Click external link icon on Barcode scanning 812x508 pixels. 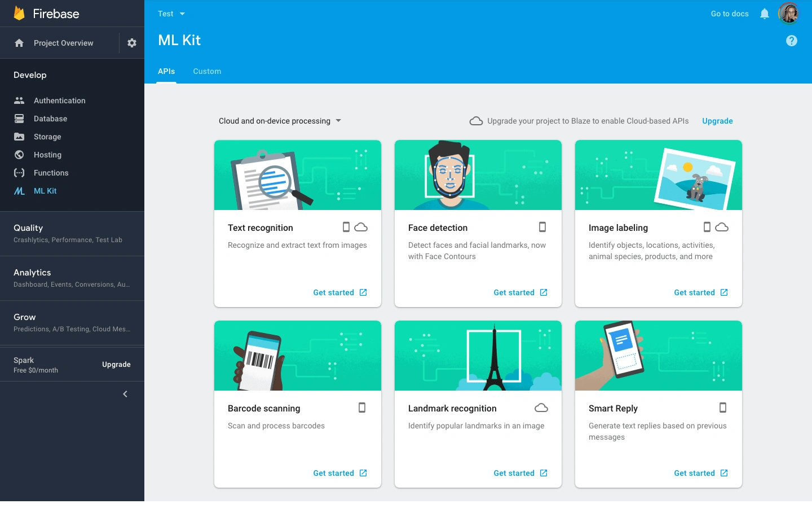click(363, 473)
